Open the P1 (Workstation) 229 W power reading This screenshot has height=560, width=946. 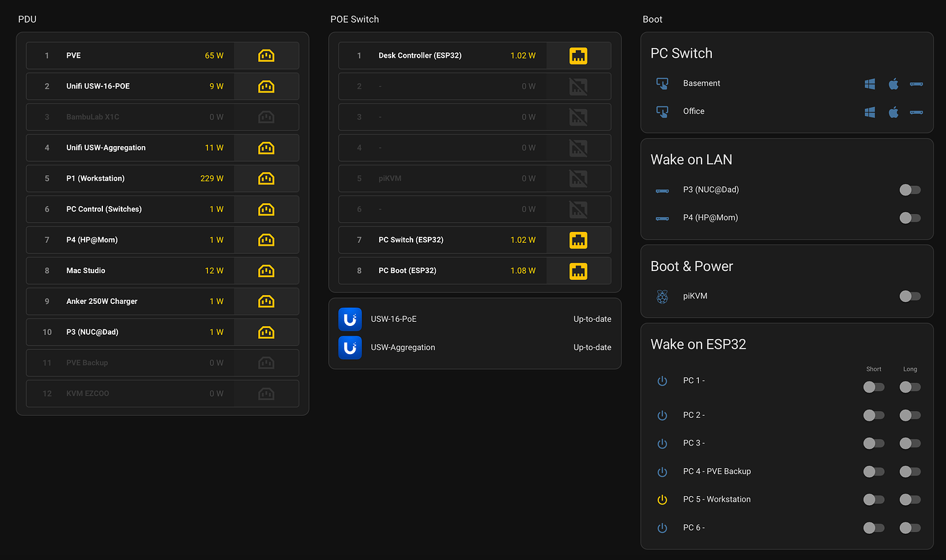point(211,178)
